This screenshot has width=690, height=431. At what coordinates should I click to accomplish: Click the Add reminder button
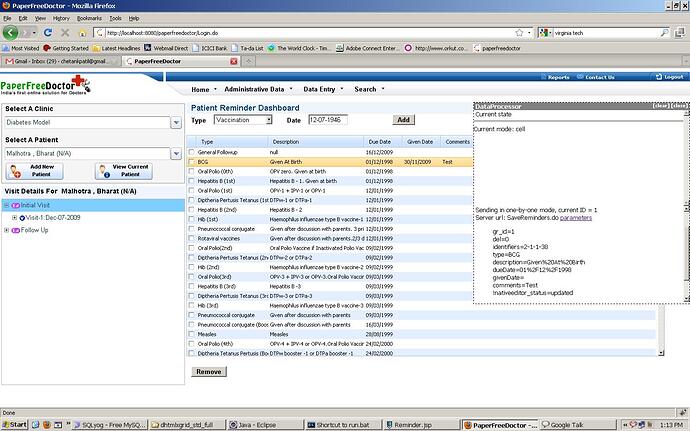[x=403, y=120]
